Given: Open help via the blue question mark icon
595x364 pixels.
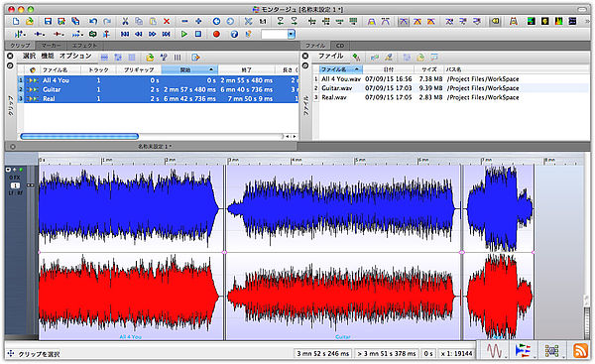Looking at the screenshot, I should tap(234, 34).
